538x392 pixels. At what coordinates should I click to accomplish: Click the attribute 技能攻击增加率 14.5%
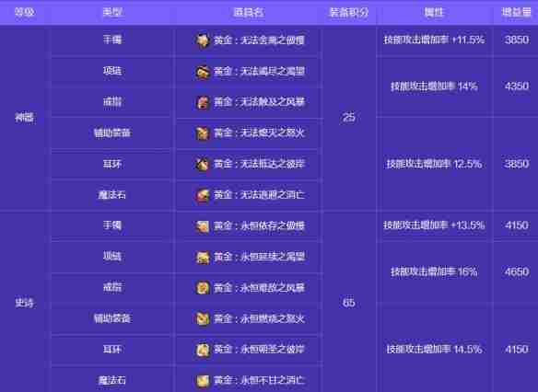tap(434, 349)
